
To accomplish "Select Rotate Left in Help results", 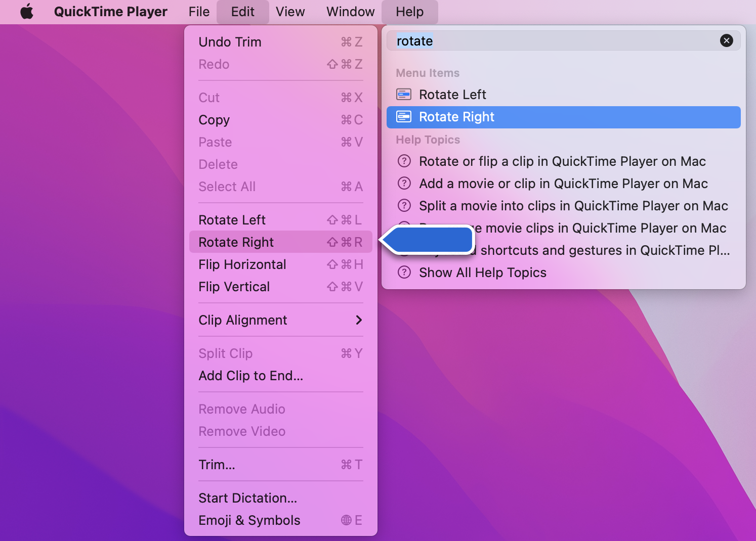I will click(564, 95).
